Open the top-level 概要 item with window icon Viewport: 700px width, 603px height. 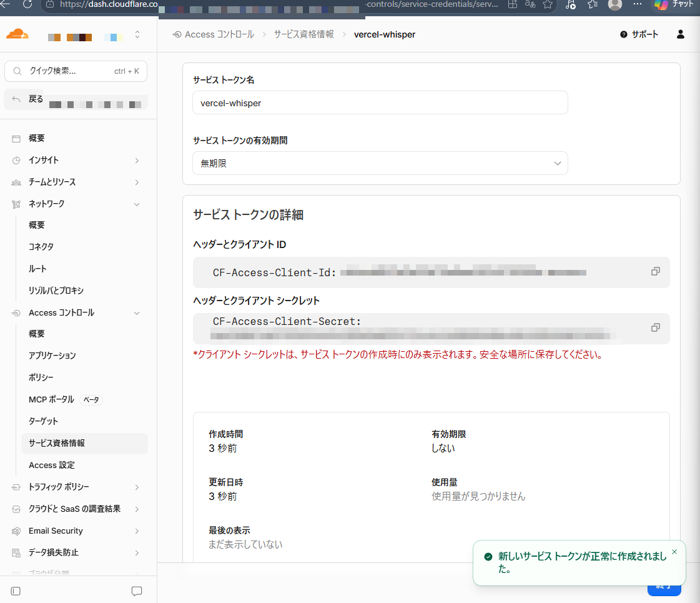pyautogui.click(x=37, y=139)
